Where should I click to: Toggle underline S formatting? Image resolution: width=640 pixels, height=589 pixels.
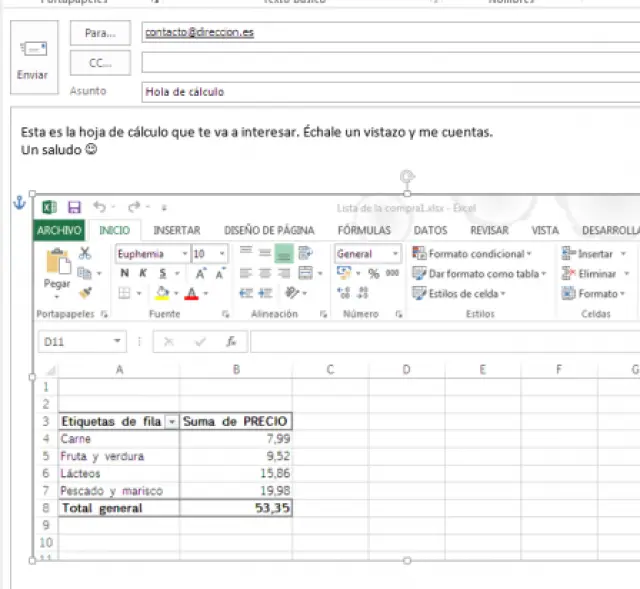162,273
